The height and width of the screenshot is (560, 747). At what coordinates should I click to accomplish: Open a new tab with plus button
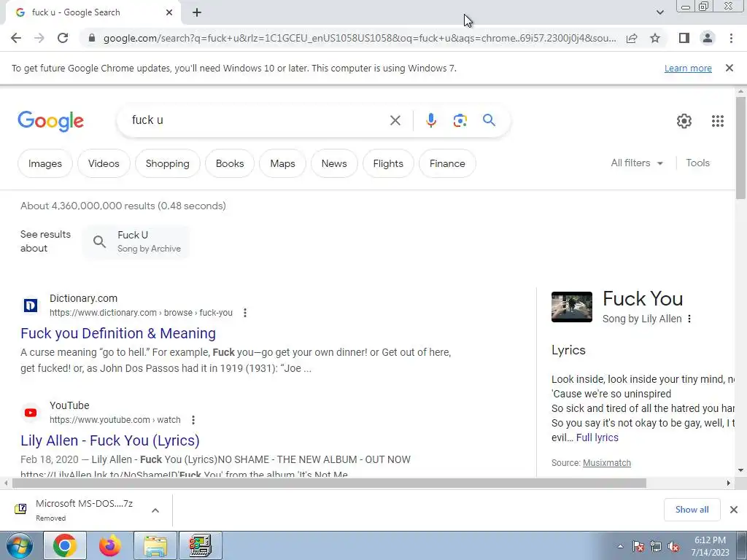(x=197, y=12)
